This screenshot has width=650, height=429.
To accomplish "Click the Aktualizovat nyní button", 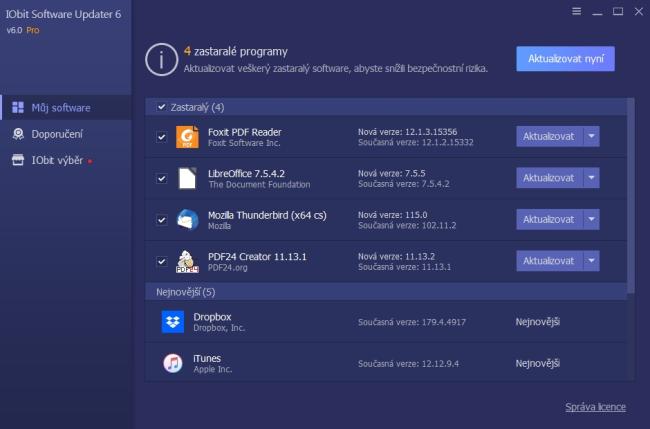I will tap(565, 58).
